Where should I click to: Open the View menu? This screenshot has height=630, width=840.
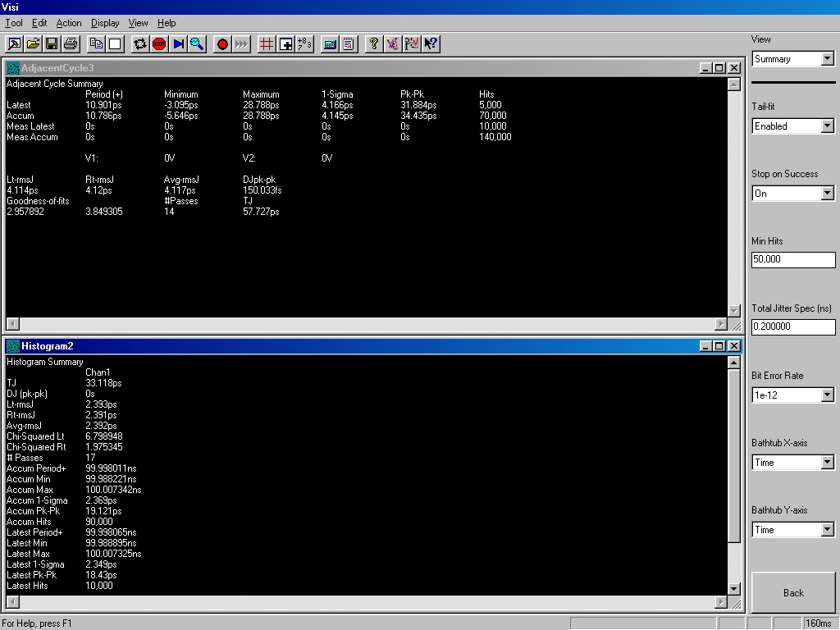(138, 23)
